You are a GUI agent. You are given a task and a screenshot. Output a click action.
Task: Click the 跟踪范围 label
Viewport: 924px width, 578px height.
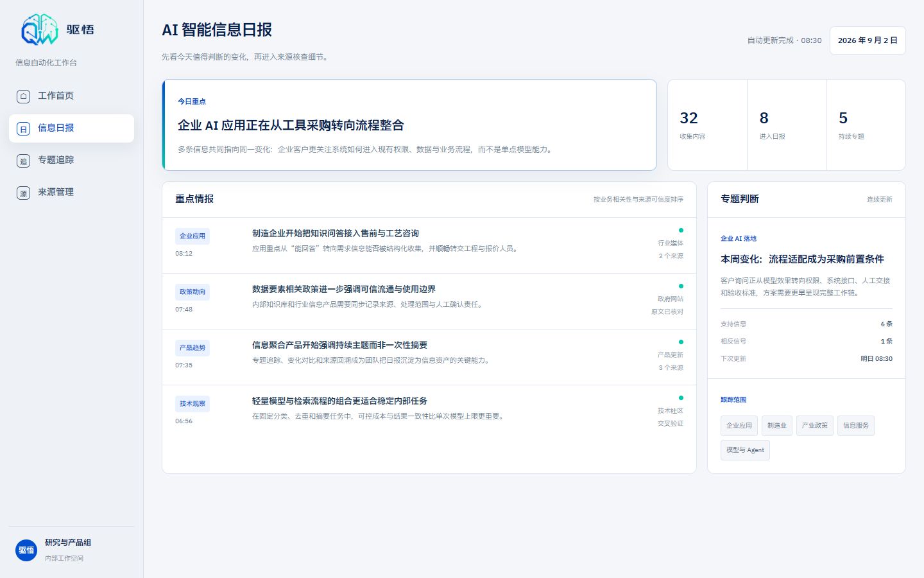[x=733, y=399]
